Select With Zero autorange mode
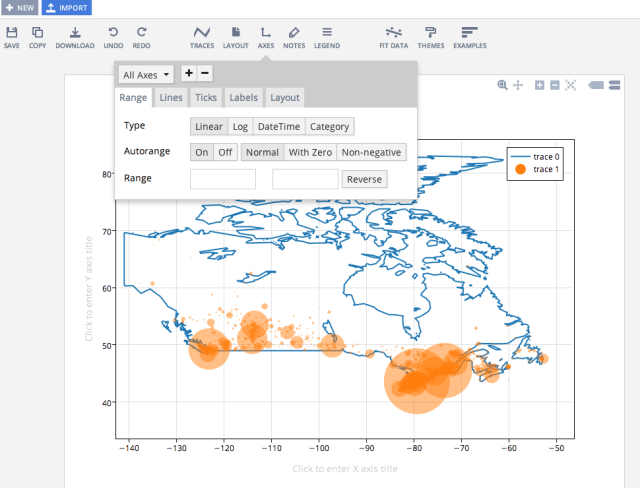The image size is (640, 488). coord(309,153)
